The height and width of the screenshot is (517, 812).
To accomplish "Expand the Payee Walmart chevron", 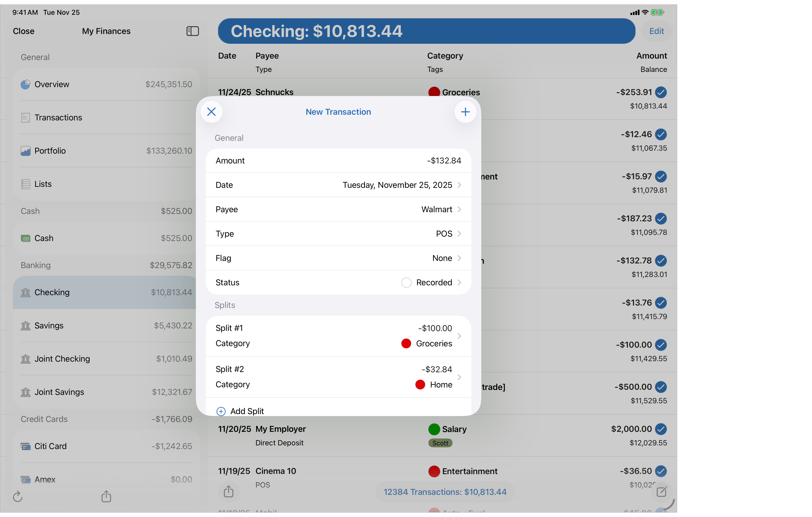I will pyautogui.click(x=459, y=209).
